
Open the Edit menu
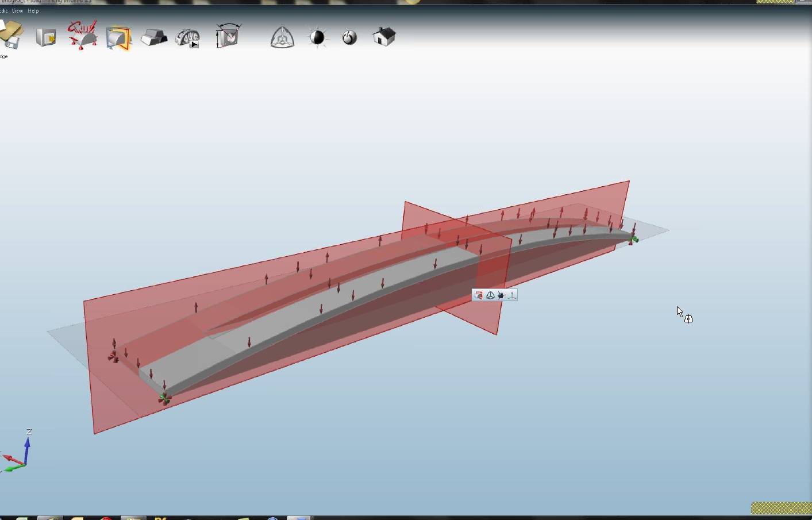coord(3,11)
